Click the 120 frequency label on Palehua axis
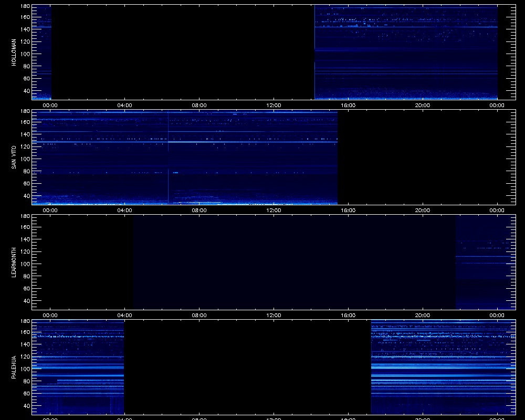Viewport: 525px width, 420px height. click(x=25, y=356)
